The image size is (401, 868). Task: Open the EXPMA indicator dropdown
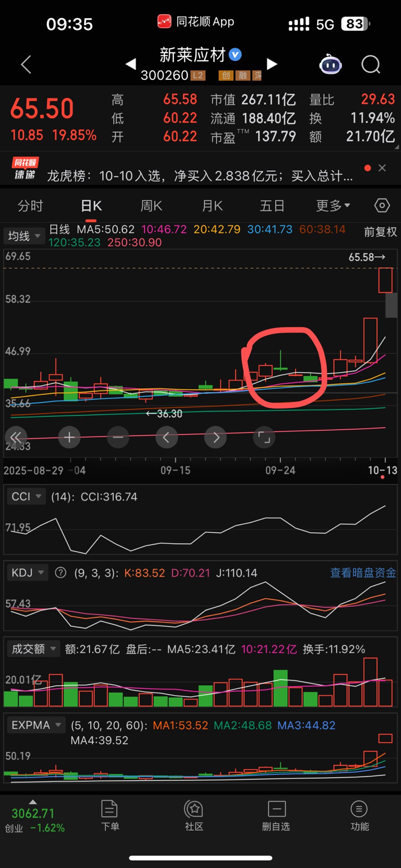(36, 725)
